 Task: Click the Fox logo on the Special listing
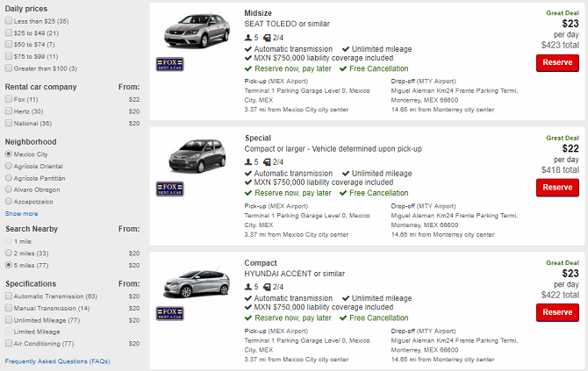[x=169, y=188]
